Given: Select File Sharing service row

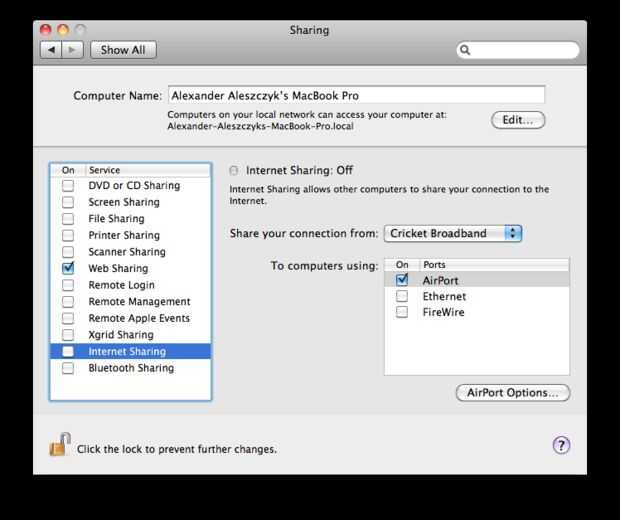Looking at the screenshot, I should [130, 219].
